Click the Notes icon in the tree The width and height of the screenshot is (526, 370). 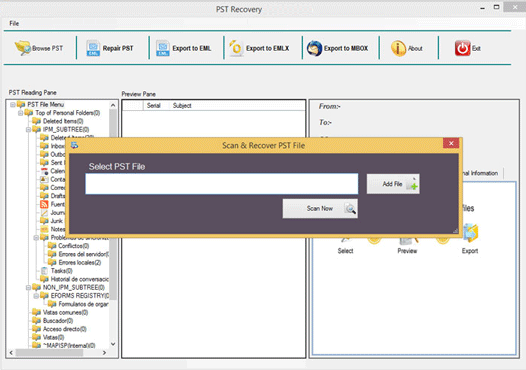[x=44, y=229]
